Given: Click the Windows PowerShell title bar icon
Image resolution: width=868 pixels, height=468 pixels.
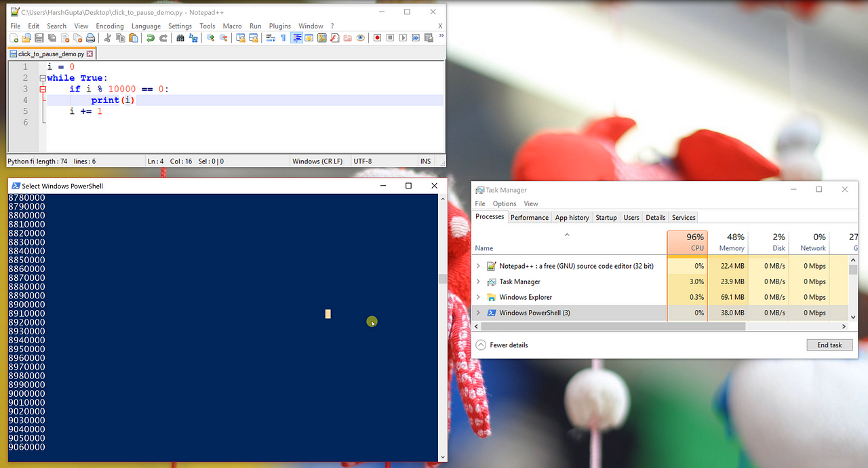Looking at the screenshot, I should (x=15, y=186).
